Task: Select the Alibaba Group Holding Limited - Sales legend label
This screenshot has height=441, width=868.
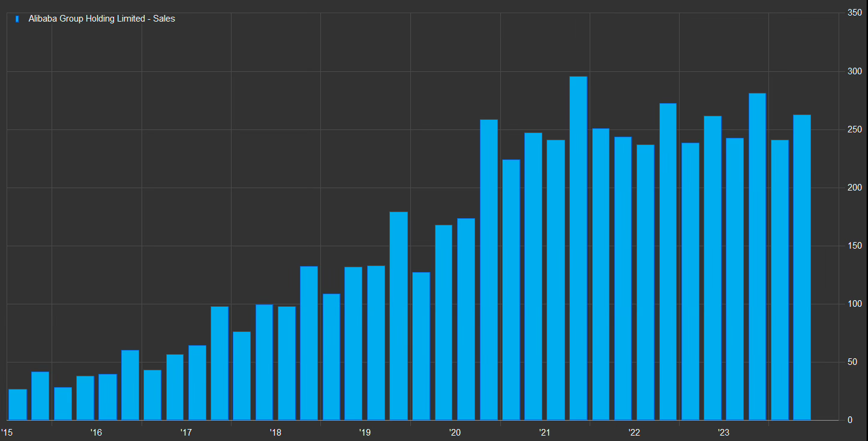Action: [102, 19]
